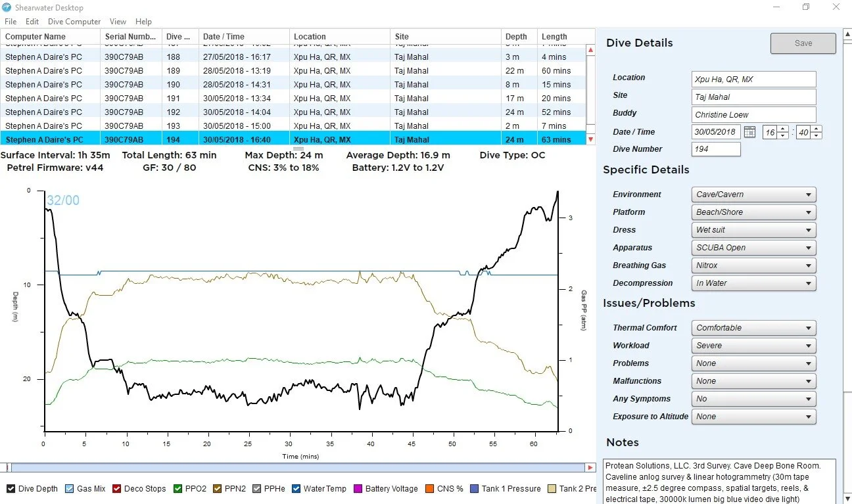Screen dimensions: 852x504
Task: Decrease the hour stepper value
Action: (783, 135)
